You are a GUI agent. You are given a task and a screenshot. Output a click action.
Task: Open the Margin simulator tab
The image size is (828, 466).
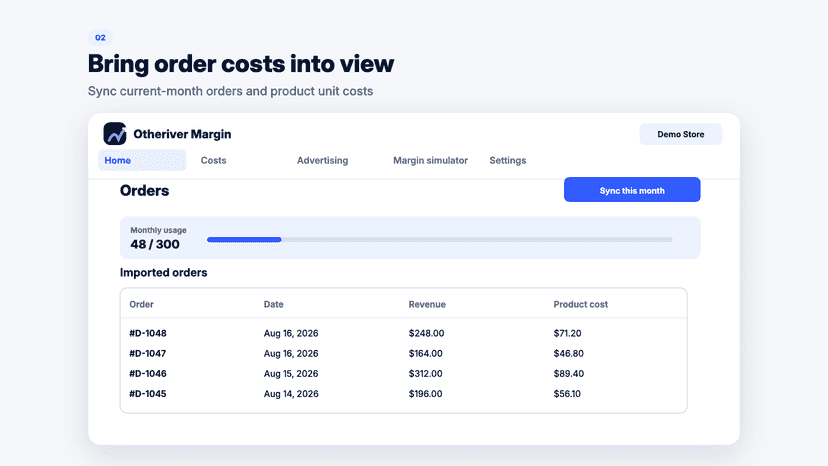tap(430, 160)
